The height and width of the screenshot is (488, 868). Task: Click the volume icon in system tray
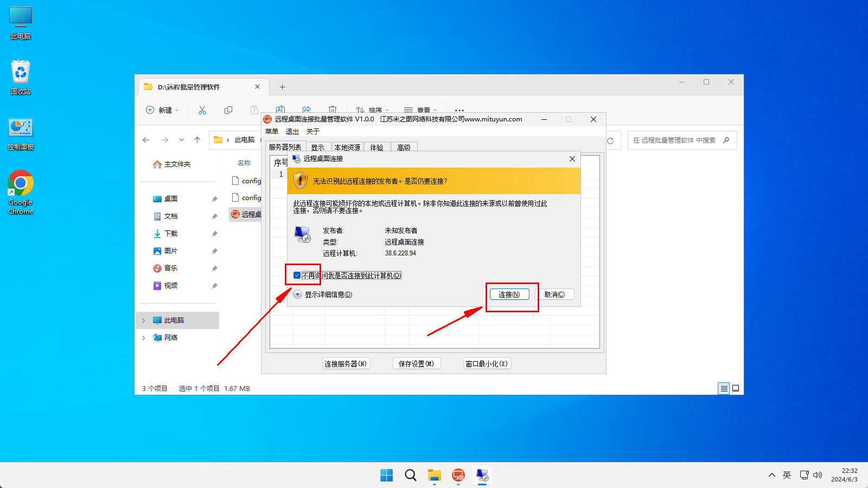coord(818,475)
